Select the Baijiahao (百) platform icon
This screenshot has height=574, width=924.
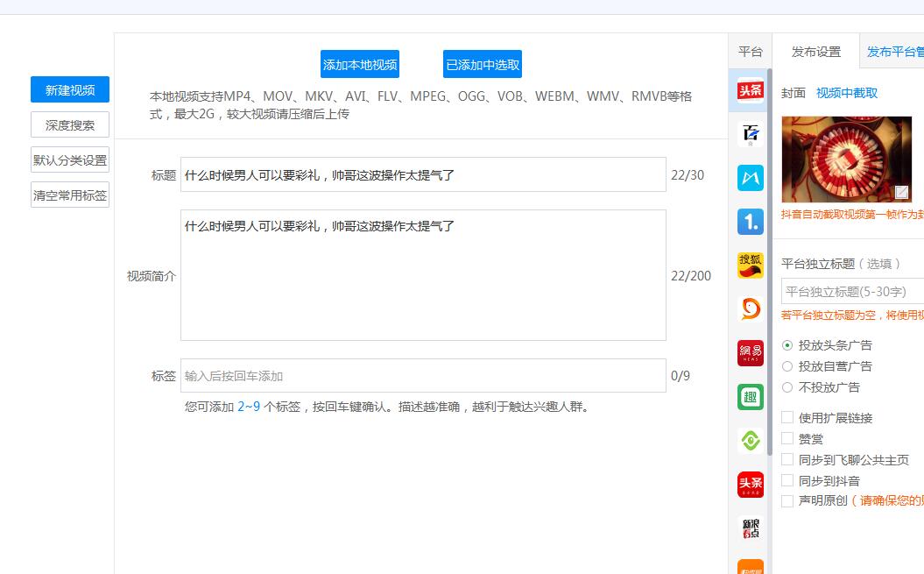[x=750, y=134]
